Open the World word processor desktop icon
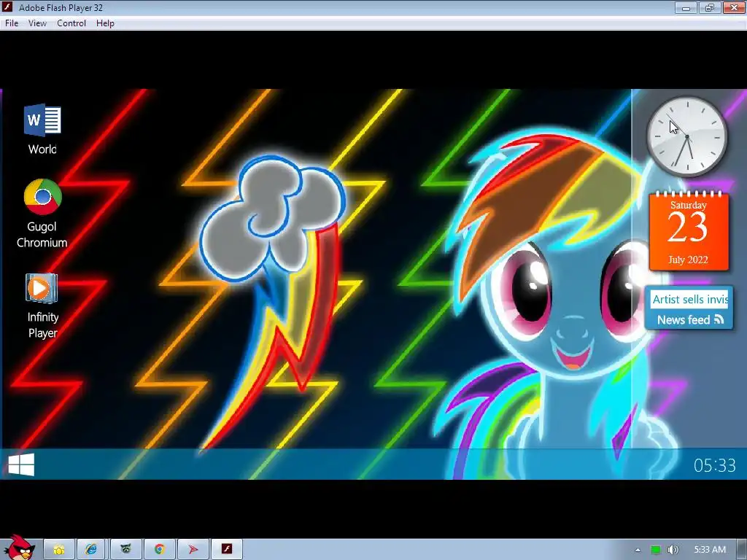This screenshot has height=560, width=747. [42, 129]
